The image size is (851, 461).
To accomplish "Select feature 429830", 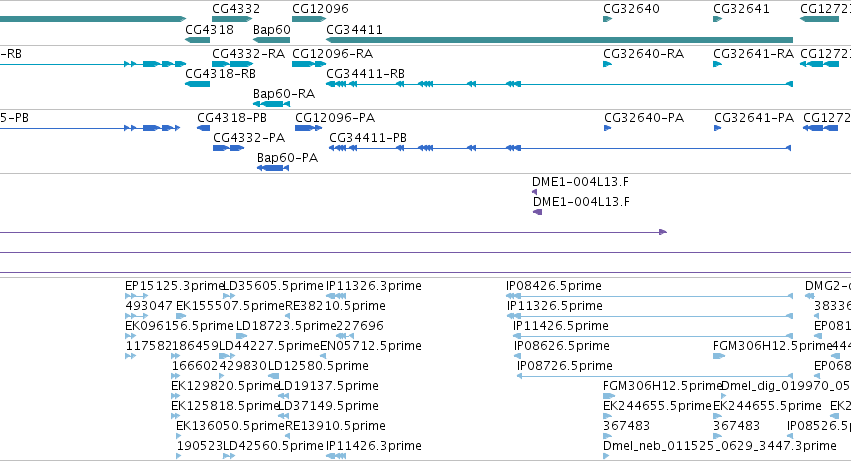I will (243, 367).
